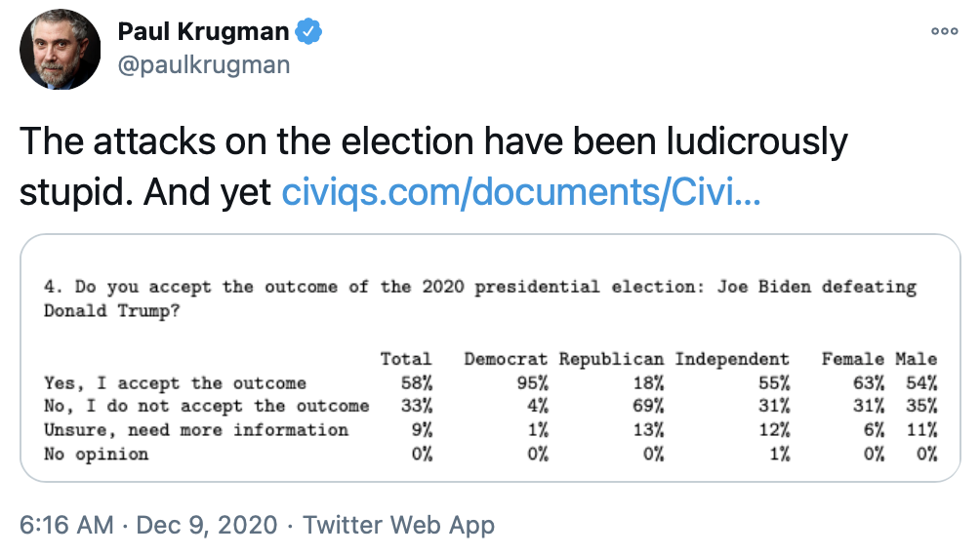Open the civiqs.com documents link
The width and height of the screenshot is (980, 556).
click(520, 192)
